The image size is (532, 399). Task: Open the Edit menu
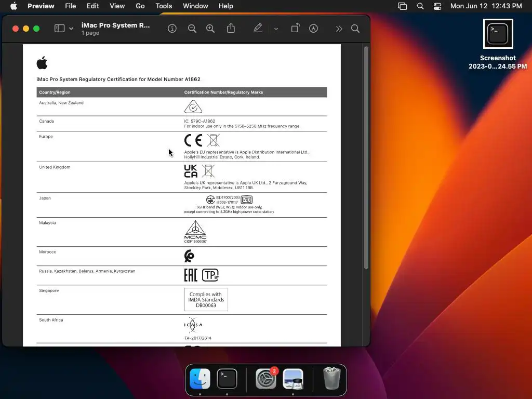(x=92, y=6)
